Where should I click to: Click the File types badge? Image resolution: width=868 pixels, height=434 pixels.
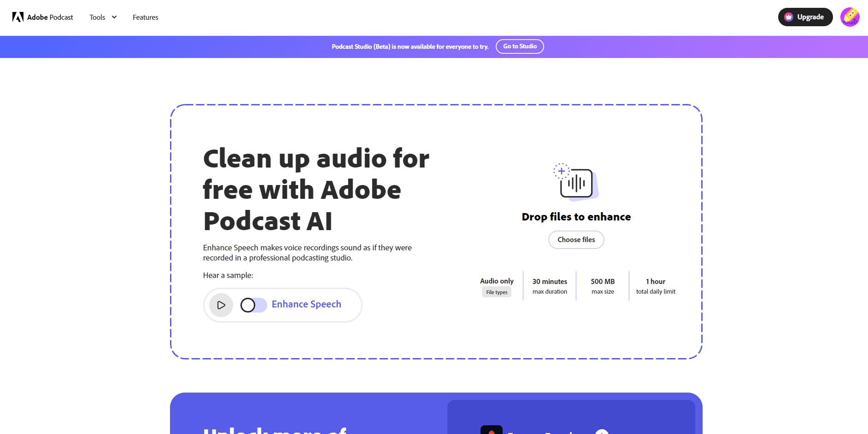pyautogui.click(x=497, y=292)
